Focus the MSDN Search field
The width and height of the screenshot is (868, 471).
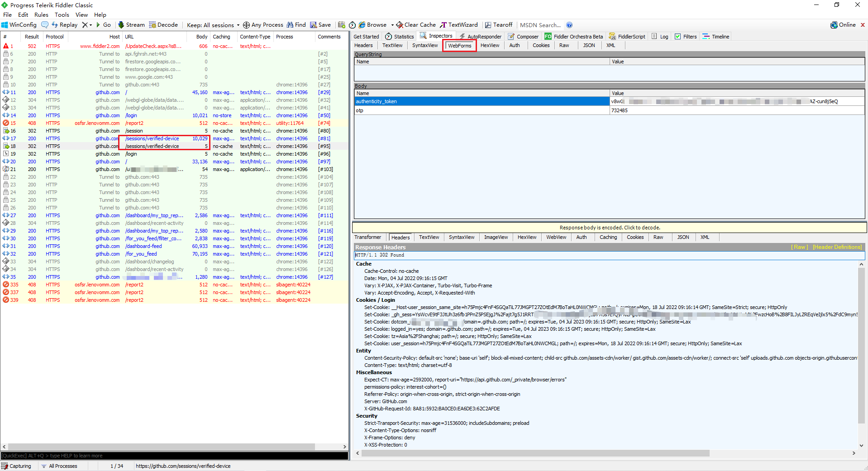(540, 25)
